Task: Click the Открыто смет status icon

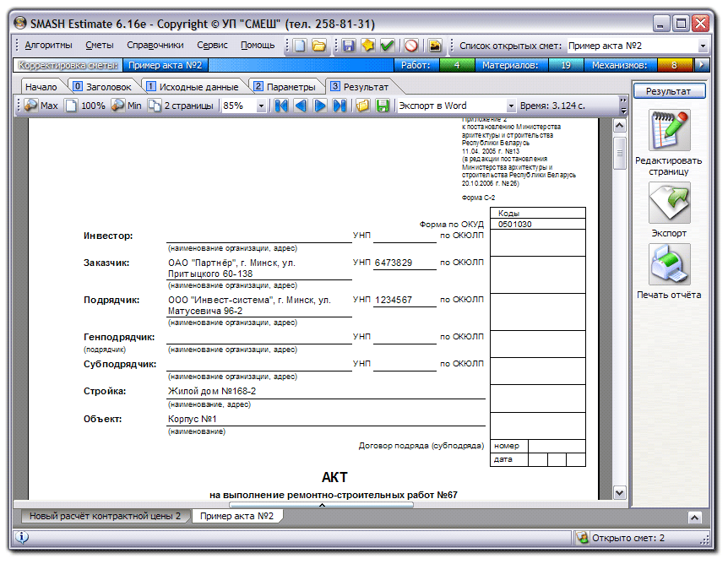Action: tap(582, 538)
